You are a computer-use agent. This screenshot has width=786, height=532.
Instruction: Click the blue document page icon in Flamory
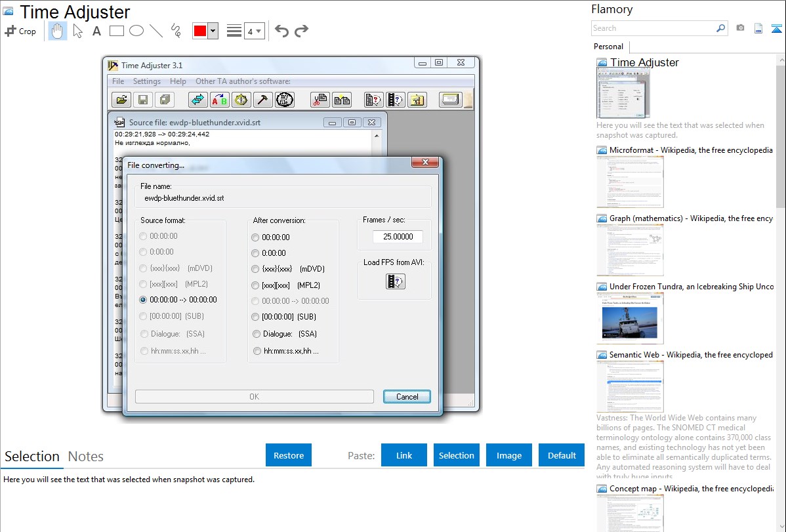[758, 28]
